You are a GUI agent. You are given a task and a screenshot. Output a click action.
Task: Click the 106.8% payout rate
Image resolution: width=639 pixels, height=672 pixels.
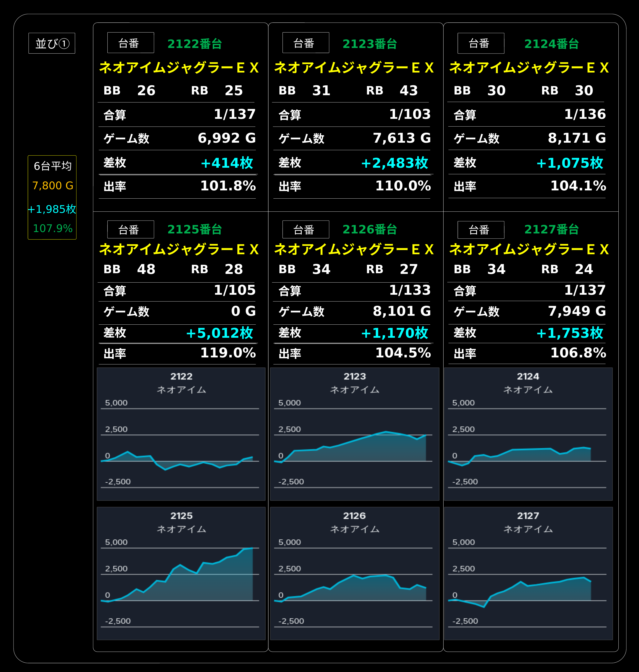[x=578, y=353]
